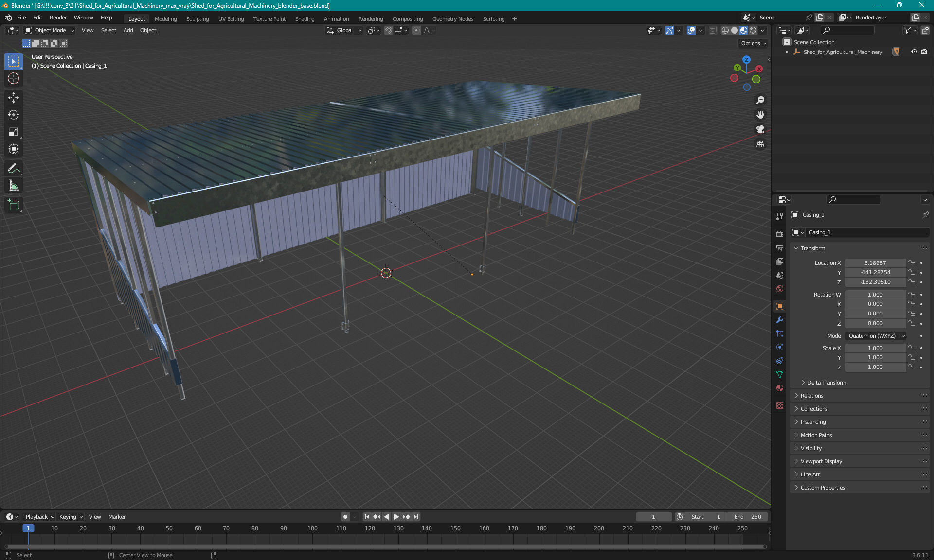Click frame 100 on the timeline
934x560 pixels.
point(312,528)
